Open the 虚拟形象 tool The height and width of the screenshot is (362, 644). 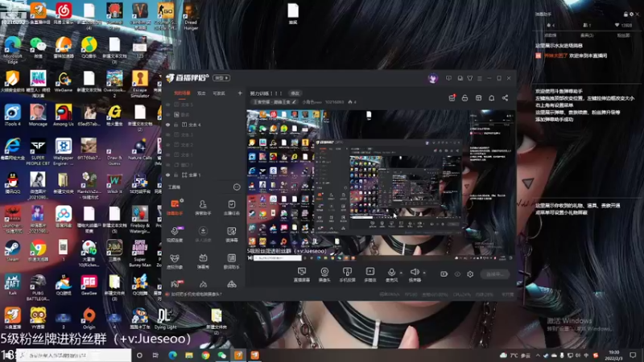(x=175, y=261)
